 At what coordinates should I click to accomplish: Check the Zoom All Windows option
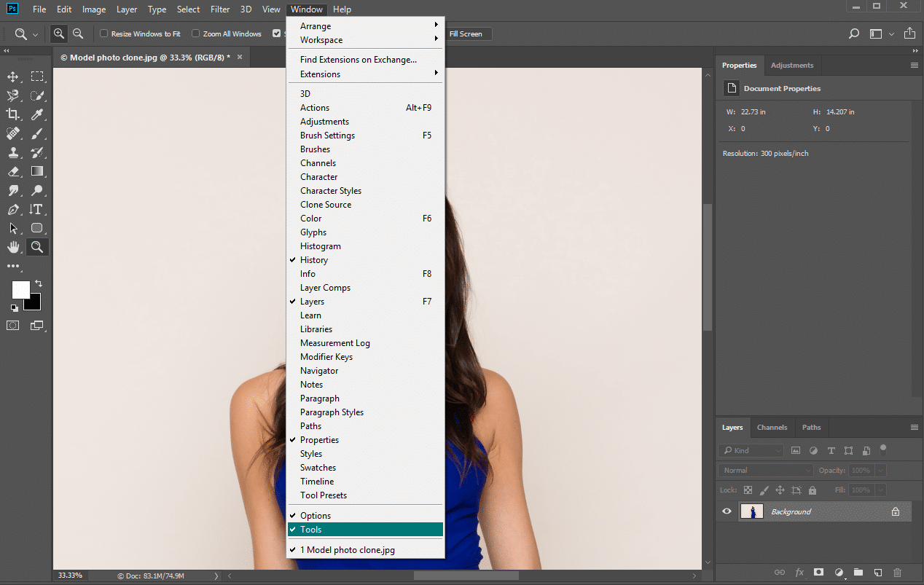(195, 34)
